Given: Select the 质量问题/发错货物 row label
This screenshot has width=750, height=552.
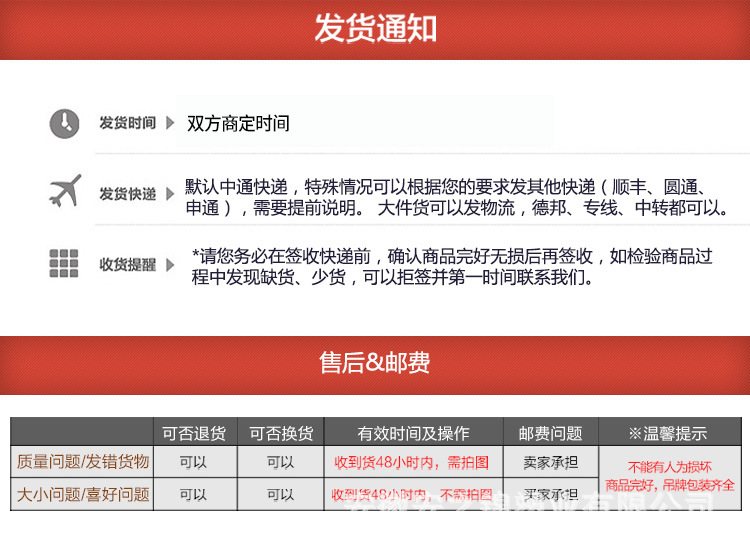Looking at the screenshot, I should pyautogui.click(x=83, y=462).
